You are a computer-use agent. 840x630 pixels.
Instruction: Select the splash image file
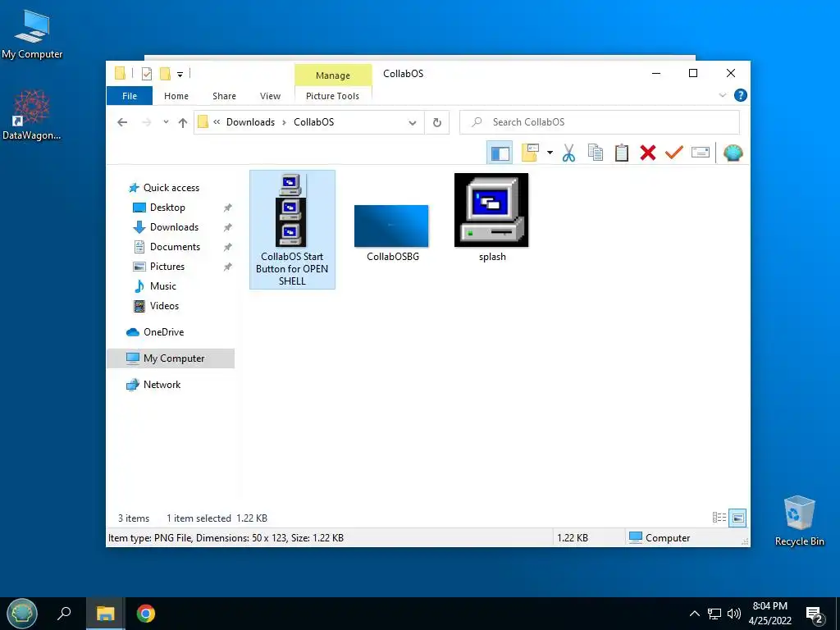coord(491,218)
